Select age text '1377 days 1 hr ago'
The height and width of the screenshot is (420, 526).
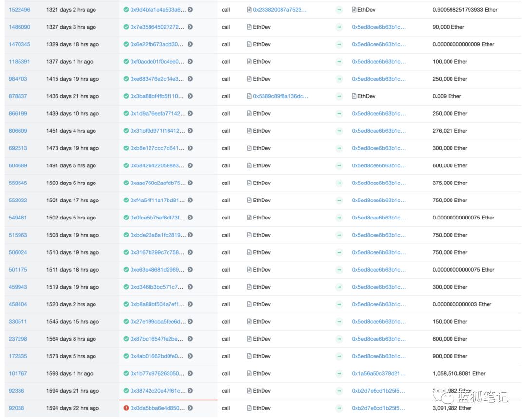[70, 61]
